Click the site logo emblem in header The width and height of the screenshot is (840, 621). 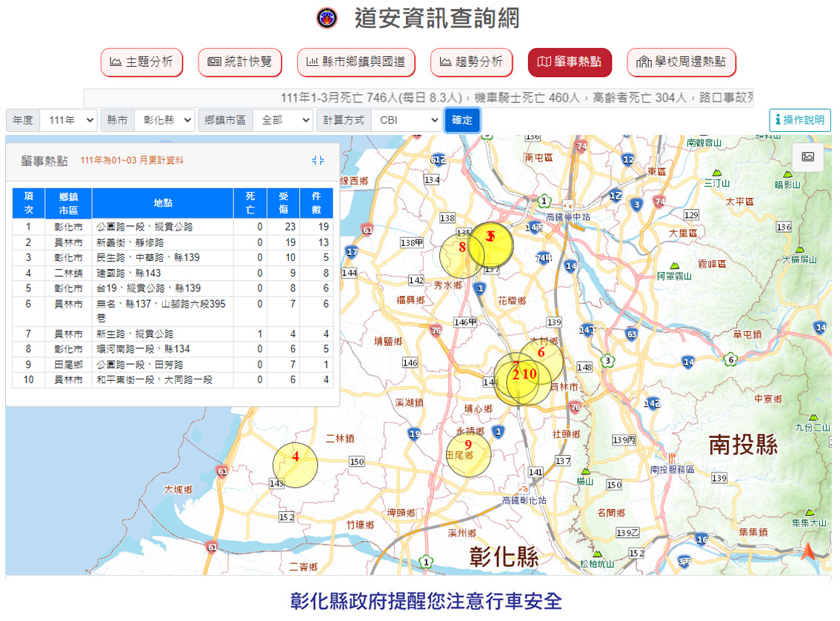click(x=327, y=18)
